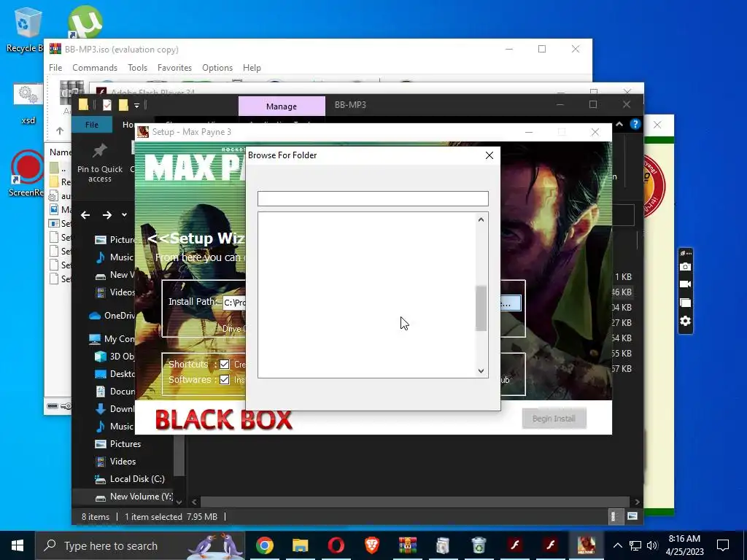Select the Manage tab in Explorer
Viewport: 747px width, 560px height.
pyautogui.click(x=282, y=106)
